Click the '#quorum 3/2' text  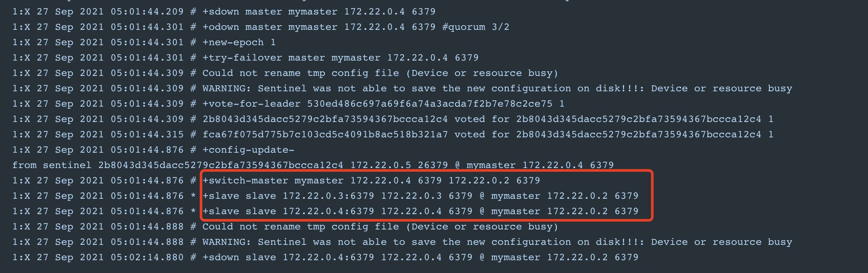point(475,27)
